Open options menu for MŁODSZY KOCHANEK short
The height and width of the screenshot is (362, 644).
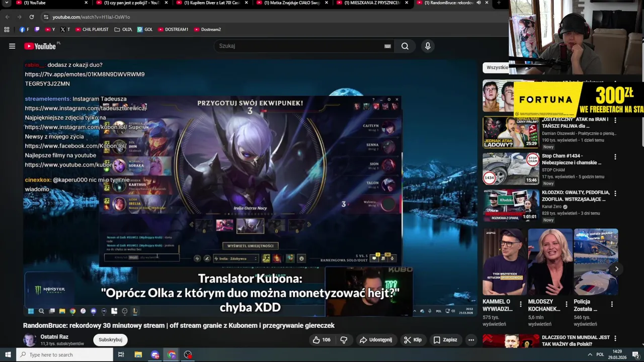coord(567,304)
